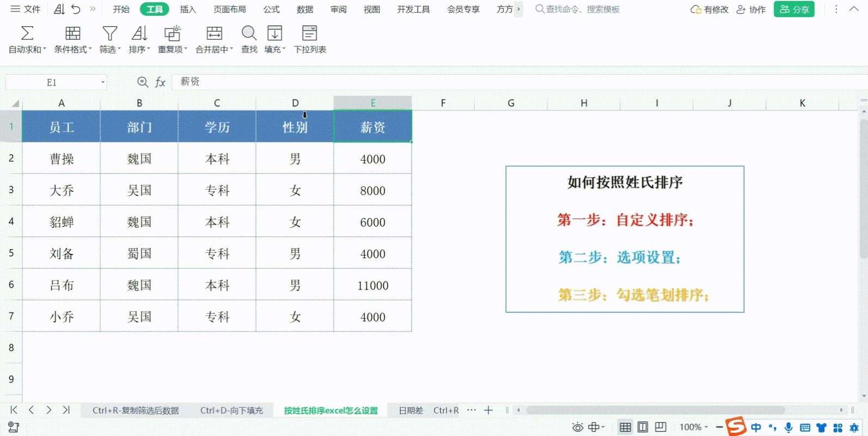The height and width of the screenshot is (436, 868).
Task: Switch to page layout view button
Action: (643, 427)
